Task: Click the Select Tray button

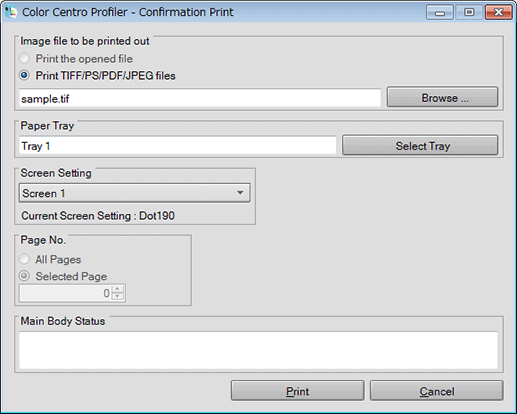Action: (x=420, y=146)
